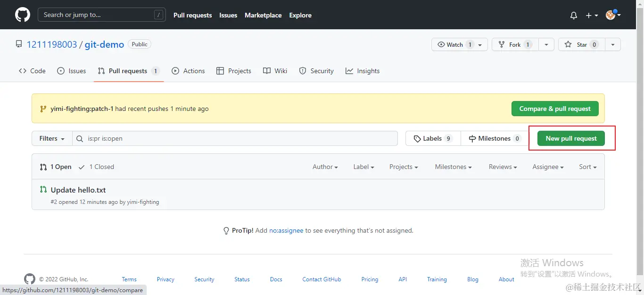Open the Milestones page
644x295 pixels.
(495, 138)
